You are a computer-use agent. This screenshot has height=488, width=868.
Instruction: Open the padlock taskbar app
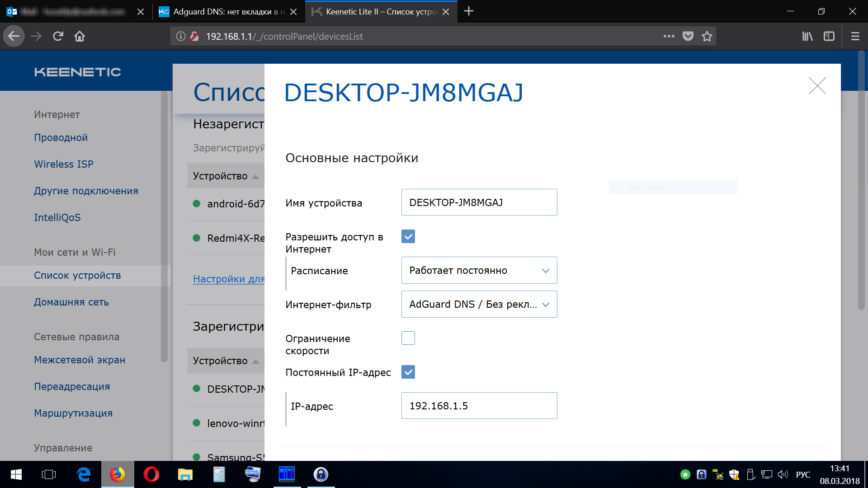321,474
